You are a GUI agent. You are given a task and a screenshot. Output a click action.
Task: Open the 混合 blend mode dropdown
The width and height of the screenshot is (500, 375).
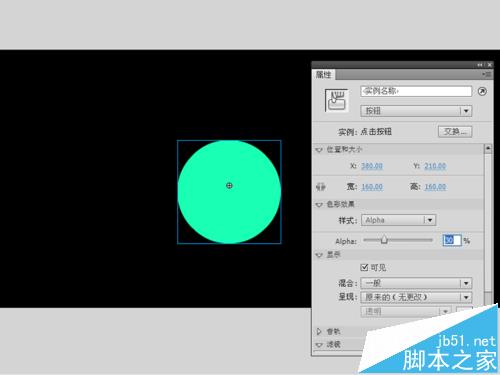pyautogui.click(x=416, y=283)
